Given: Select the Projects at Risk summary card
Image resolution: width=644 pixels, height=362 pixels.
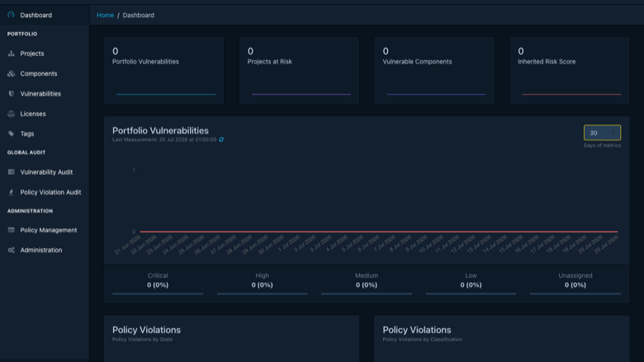Looking at the screenshot, I should click(x=299, y=71).
